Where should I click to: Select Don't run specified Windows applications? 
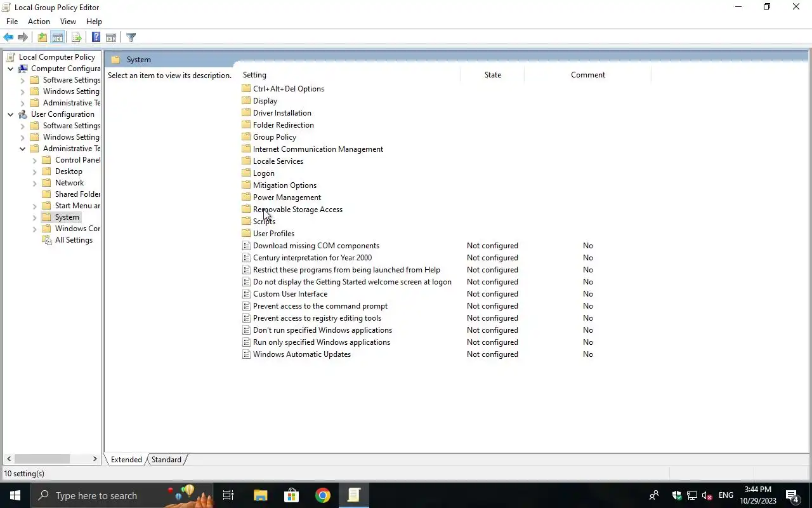click(322, 330)
